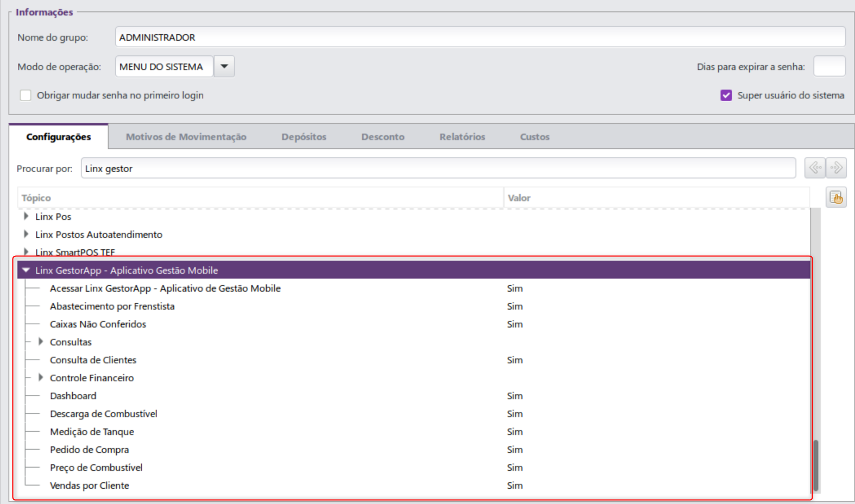The height and width of the screenshot is (504, 855).
Task: Select the Caixas Não Conferidos row
Action: [413, 324]
